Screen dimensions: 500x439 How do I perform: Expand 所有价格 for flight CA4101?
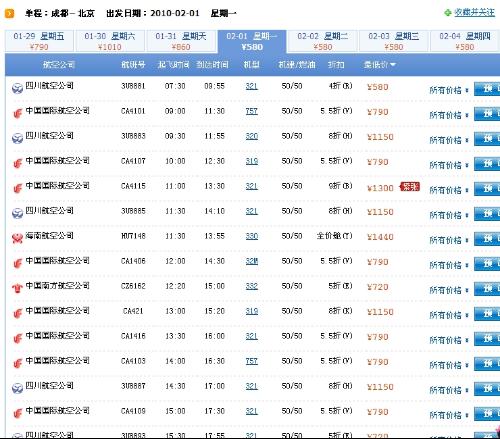coord(449,115)
